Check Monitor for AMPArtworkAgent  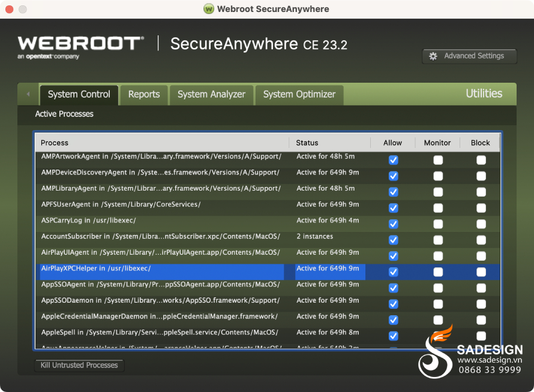click(438, 160)
